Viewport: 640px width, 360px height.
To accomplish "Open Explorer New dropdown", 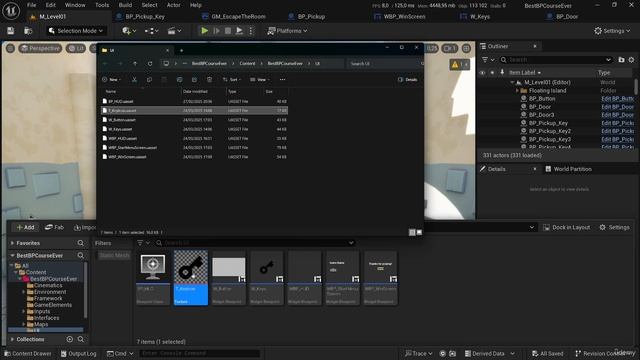I will (111, 80).
